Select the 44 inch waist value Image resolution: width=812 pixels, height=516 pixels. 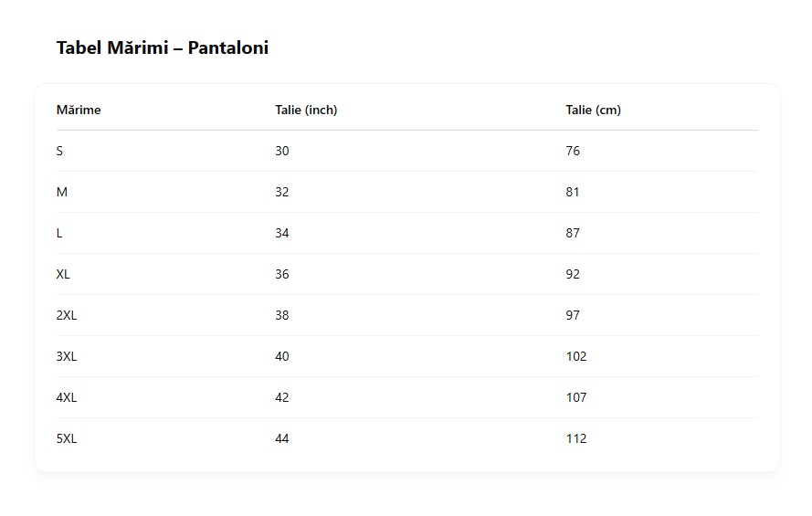(x=281, y=439)
